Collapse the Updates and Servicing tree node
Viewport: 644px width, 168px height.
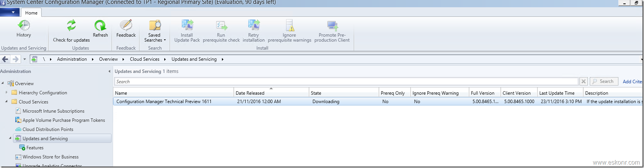click(10, 138)
